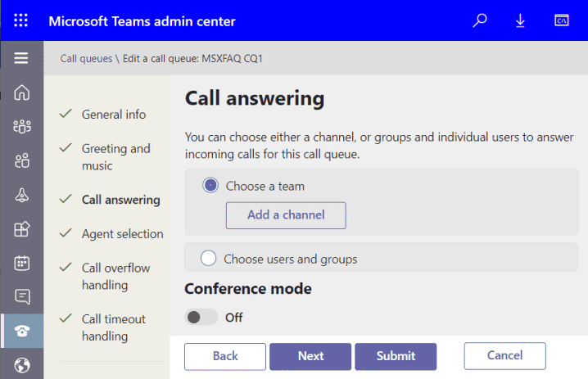Open the Meetings calendar icon

[22, 263]
